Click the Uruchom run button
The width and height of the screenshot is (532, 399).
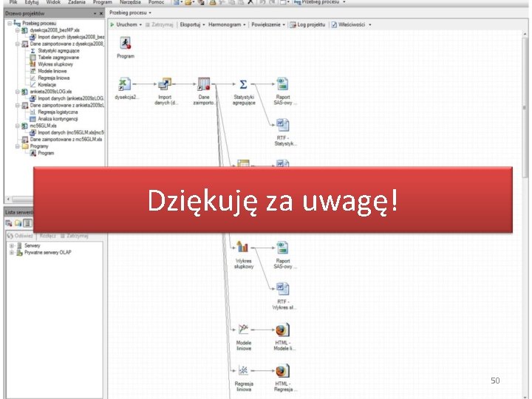(x=126, y=24)
